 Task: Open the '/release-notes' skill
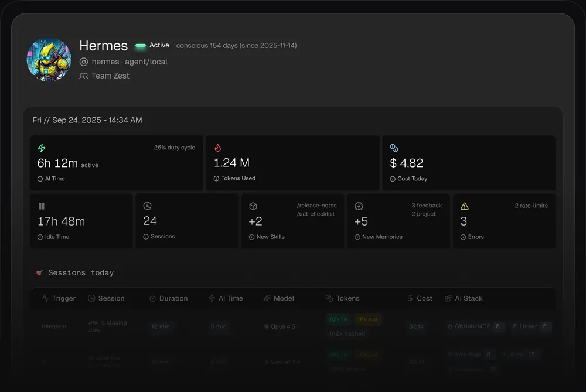(x=317, y=206)
